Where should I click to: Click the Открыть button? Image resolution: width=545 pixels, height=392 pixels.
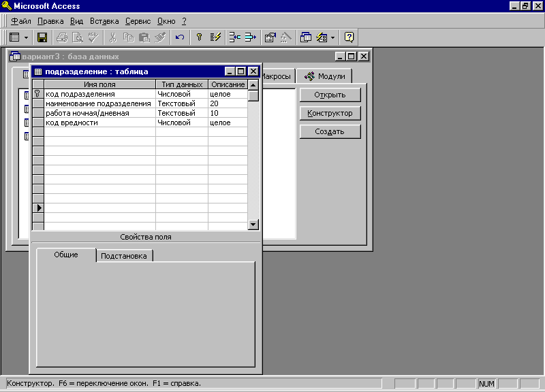pyautogui.click(x=330, y=95)
